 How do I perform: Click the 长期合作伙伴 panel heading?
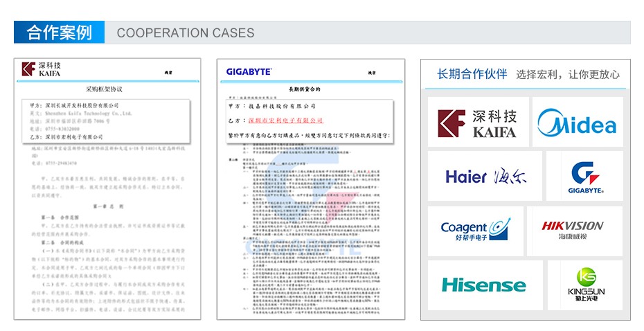[472, 74]
